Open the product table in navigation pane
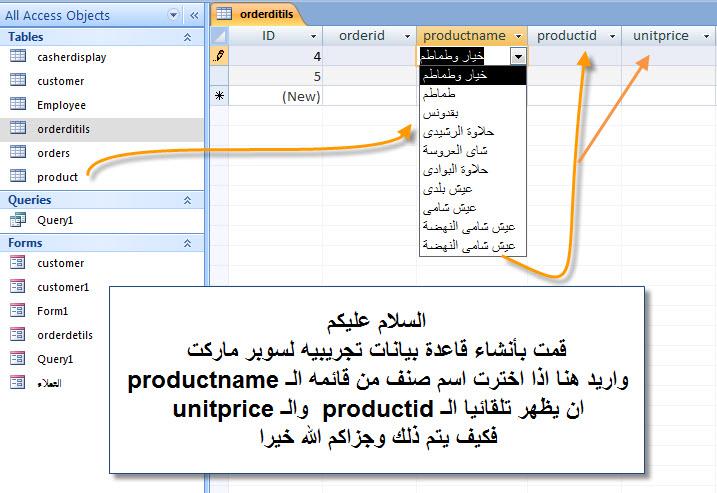Image resolution: width=717 pixels, height=493 pixels. 57,177
